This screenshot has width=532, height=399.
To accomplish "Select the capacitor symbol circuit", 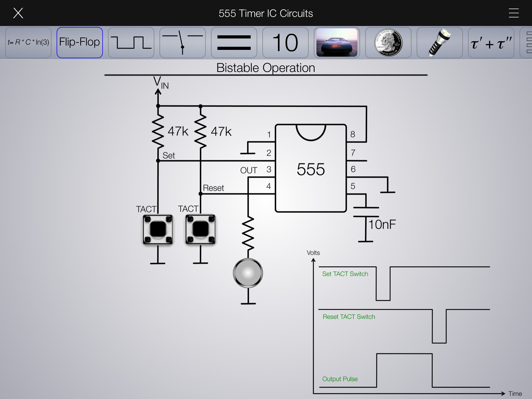I will pos(234,43).
